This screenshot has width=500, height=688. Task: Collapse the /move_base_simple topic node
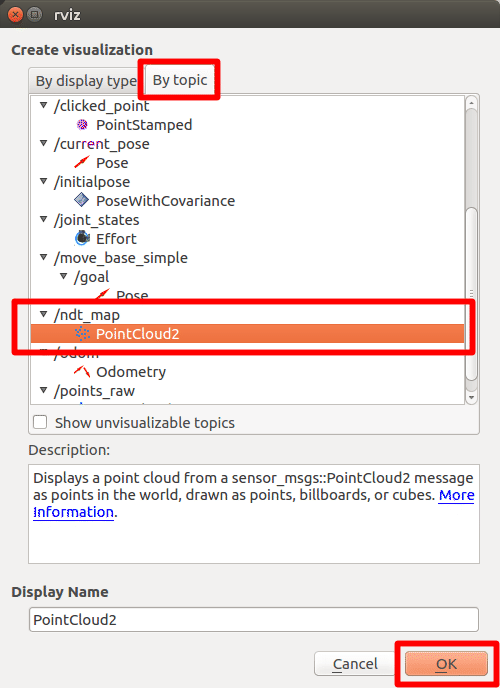(43, 257)
